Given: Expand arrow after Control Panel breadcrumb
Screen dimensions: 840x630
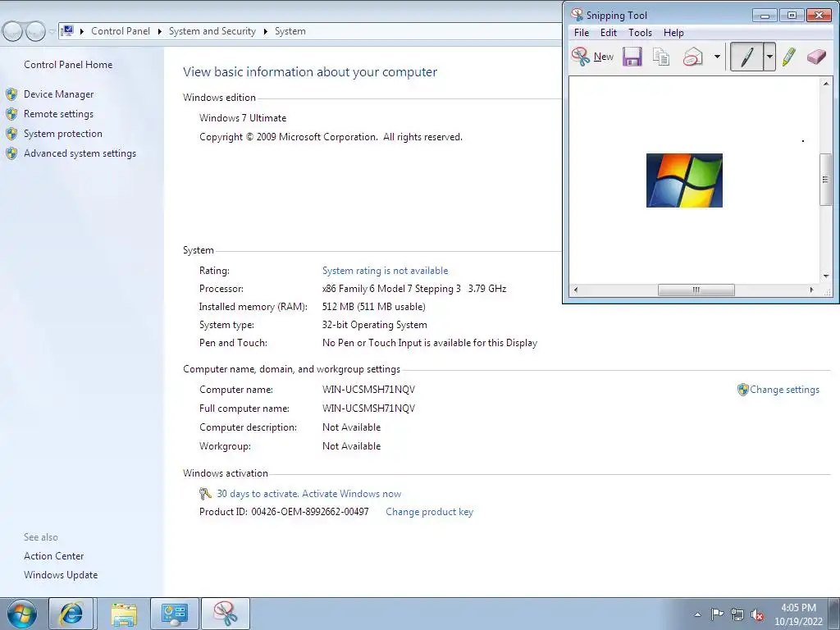Looking at the screenshot, I should coord(160,32).
